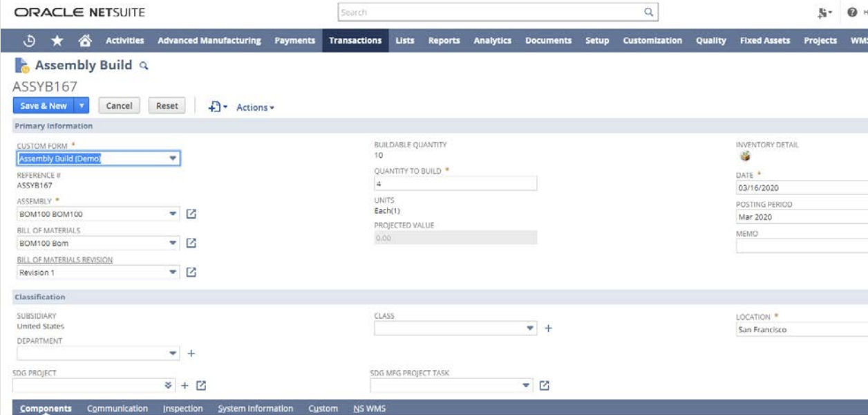Open the Payments menu
The image size is (868, 415).
[x=295, y=41]
